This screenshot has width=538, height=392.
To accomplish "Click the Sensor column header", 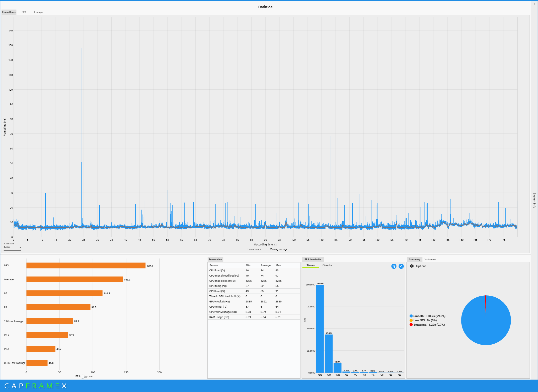I will tap(214, 265).
